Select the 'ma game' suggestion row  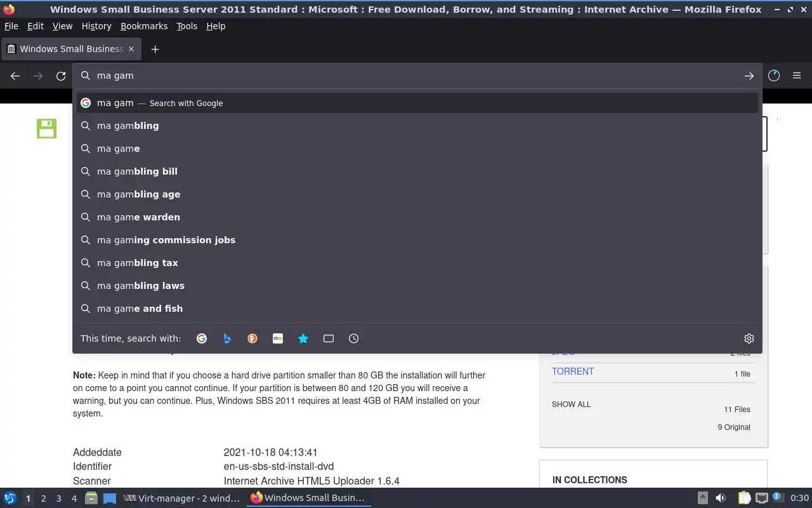pyautogui.click(x=417, y=149)
